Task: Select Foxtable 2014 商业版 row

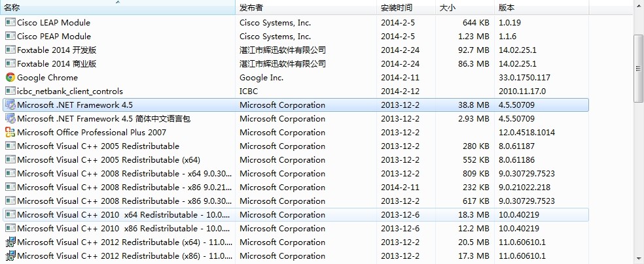Action: coord(296,63)
